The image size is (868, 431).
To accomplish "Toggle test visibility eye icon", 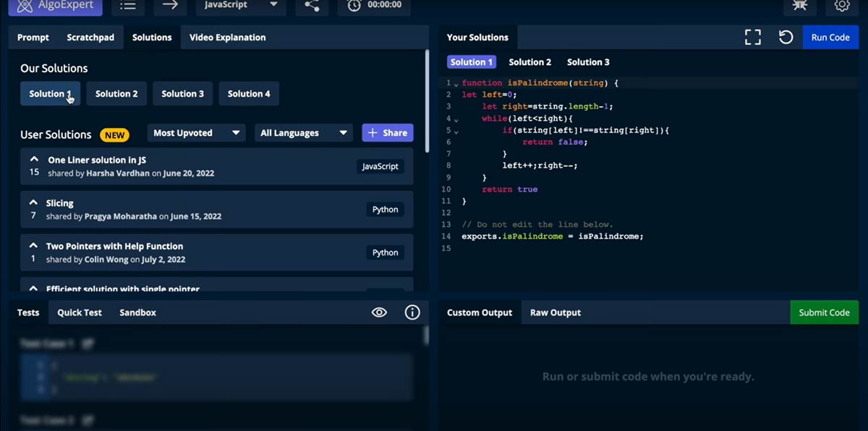I will point(379,312).
